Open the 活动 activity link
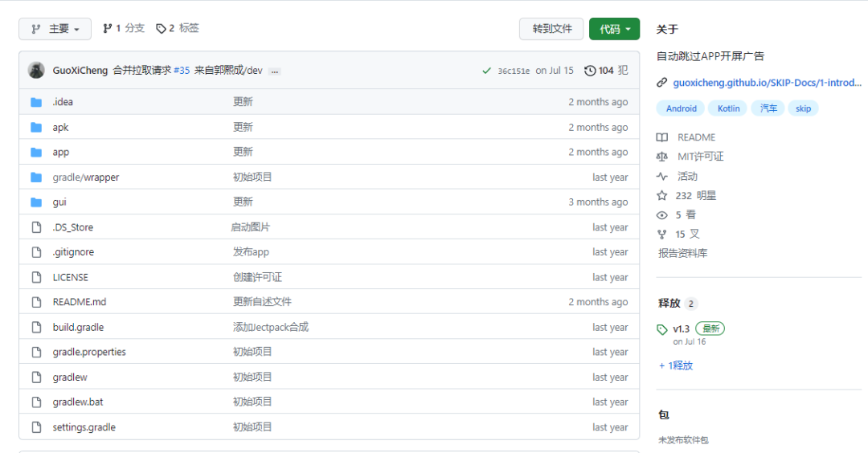Image resolution: width=868 pixels, height=453 pixels. (677, 177)
